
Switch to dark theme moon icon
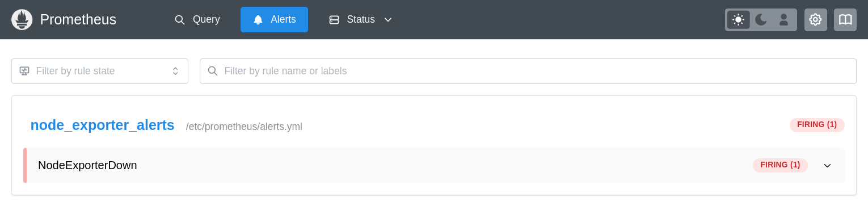point(761,19)
